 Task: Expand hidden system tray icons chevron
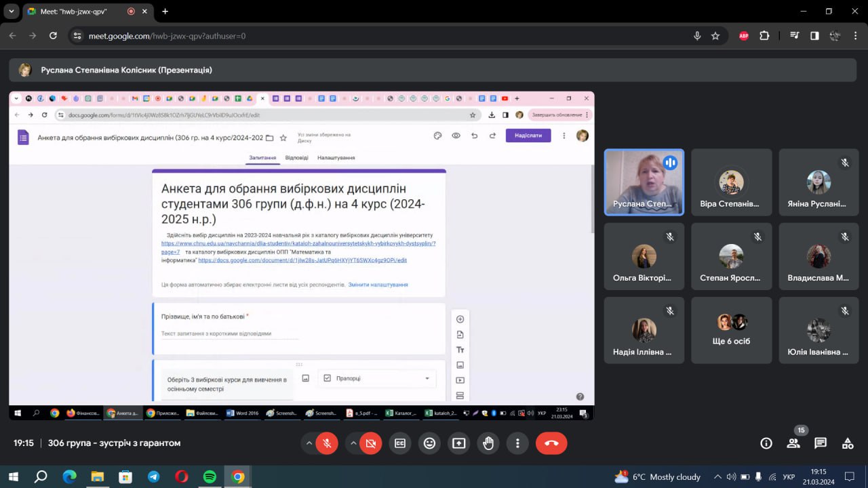pos(717,476)
